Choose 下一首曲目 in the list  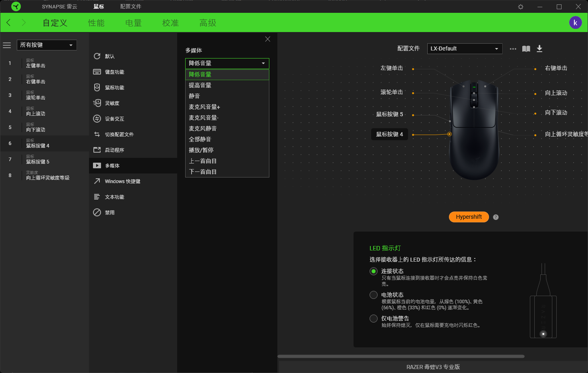(227, 172)
